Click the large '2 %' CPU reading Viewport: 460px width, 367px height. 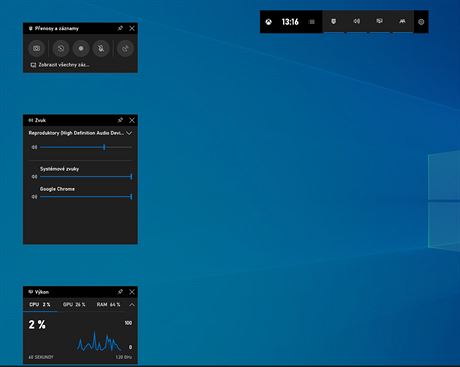(37, 324)
